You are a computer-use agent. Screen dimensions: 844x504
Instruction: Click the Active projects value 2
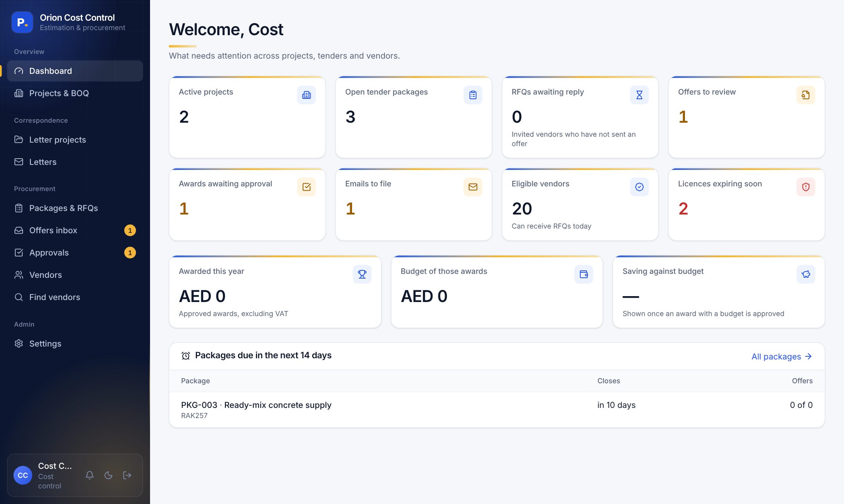(x=184, y=117)
